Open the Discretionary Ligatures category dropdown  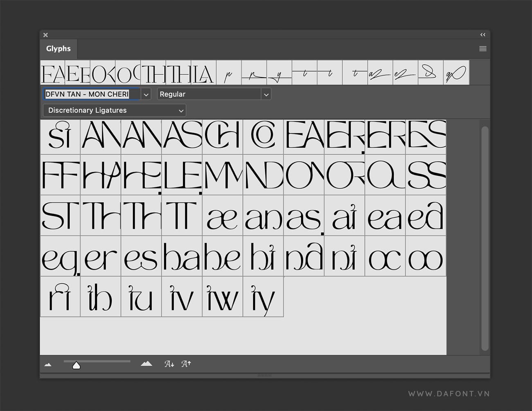point(181,110)
